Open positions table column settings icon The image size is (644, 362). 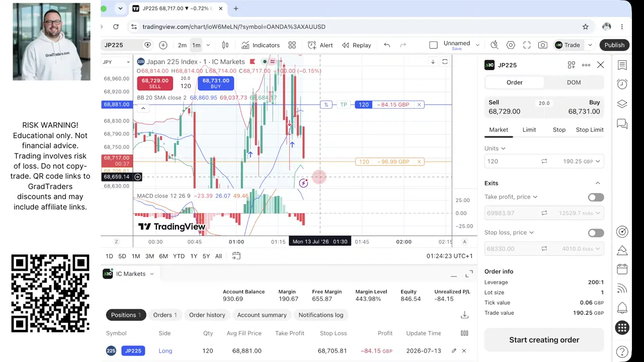(x=464, y=333)
